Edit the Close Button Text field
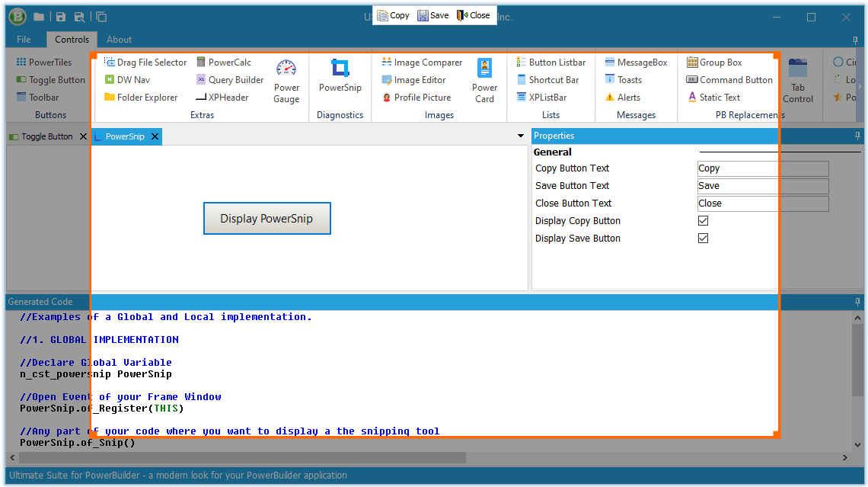Image resolution: width=868 pixels, height=487 pixels. coord(763,203)
